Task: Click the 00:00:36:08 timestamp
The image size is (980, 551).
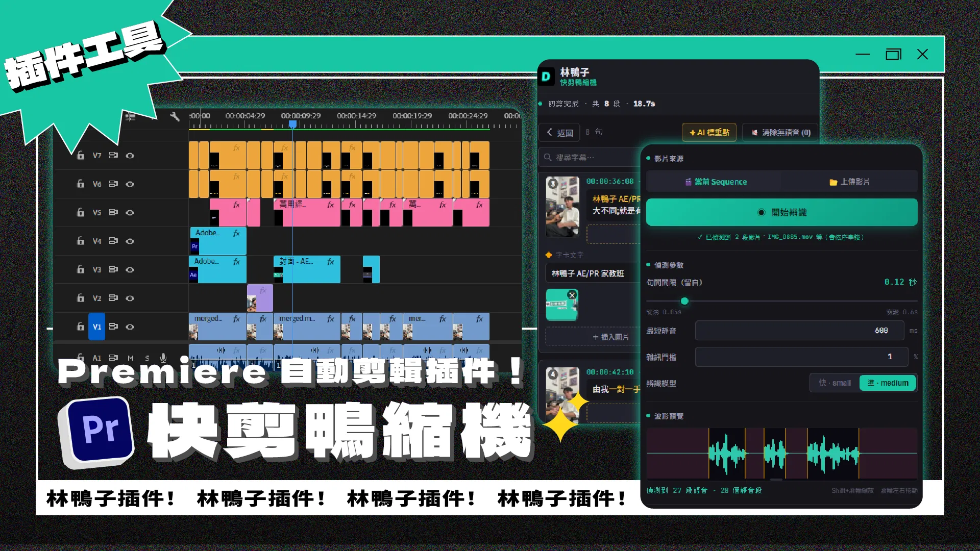Action: [x=610, y=181]
